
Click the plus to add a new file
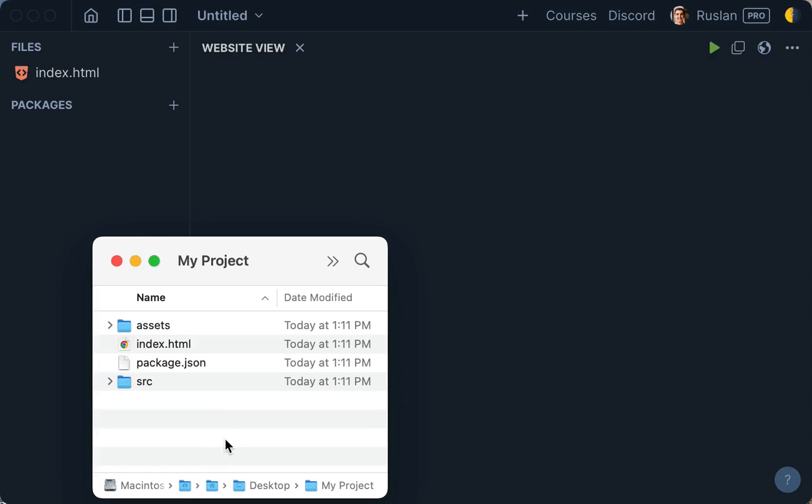pos(173,47)
